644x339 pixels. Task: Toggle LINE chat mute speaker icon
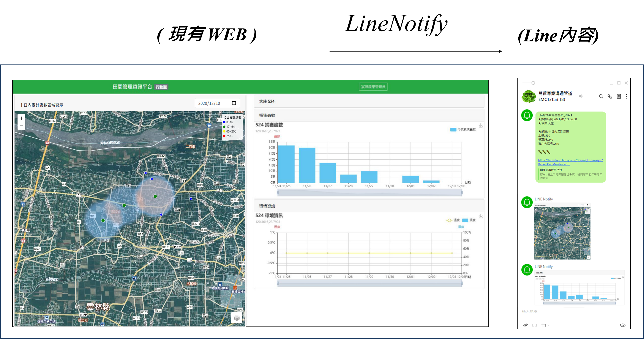click(x=581, y=96)
